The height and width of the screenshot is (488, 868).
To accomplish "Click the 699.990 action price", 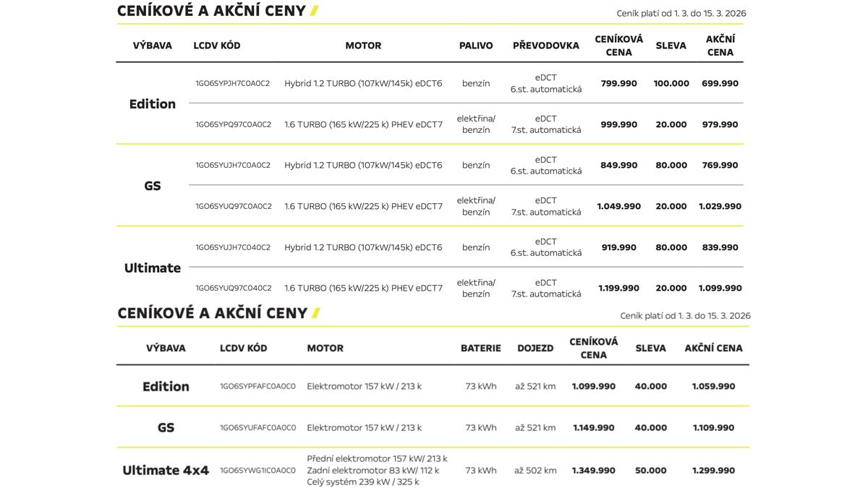I will pyautogui.click(x=720, y=83).
